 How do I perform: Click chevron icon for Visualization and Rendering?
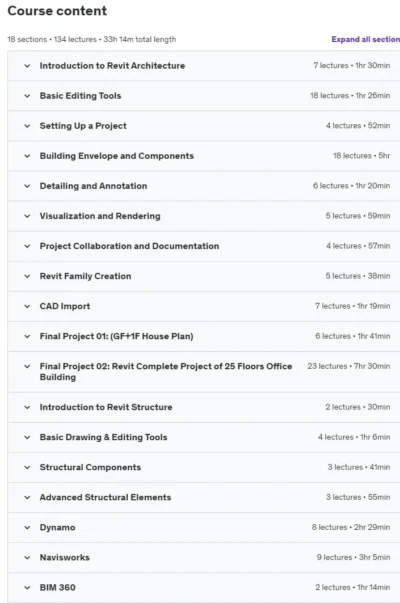point(27,216)
